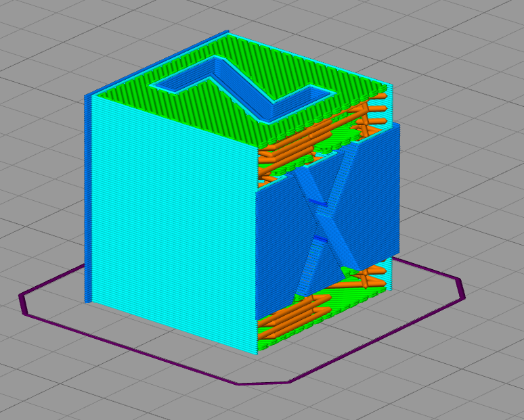Click the green infill strip below the X face
524x420 pixels.
pos(321,300)
